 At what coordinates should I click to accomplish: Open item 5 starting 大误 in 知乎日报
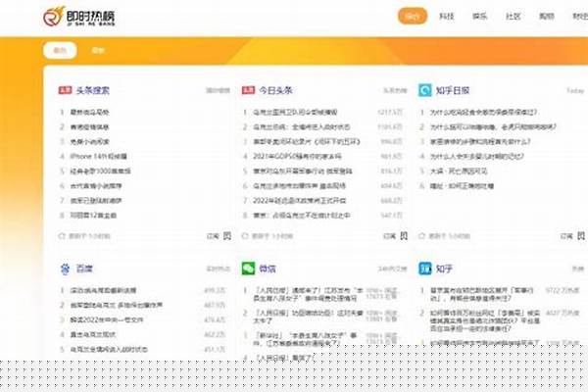click(x=459, y=171)
